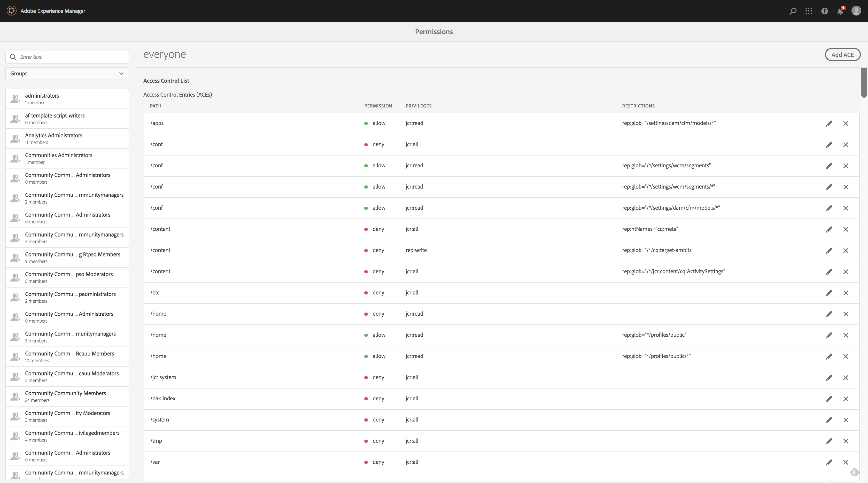Click the Add ACE button
This screenshot has width=868, height=483.
coord(842,54)
